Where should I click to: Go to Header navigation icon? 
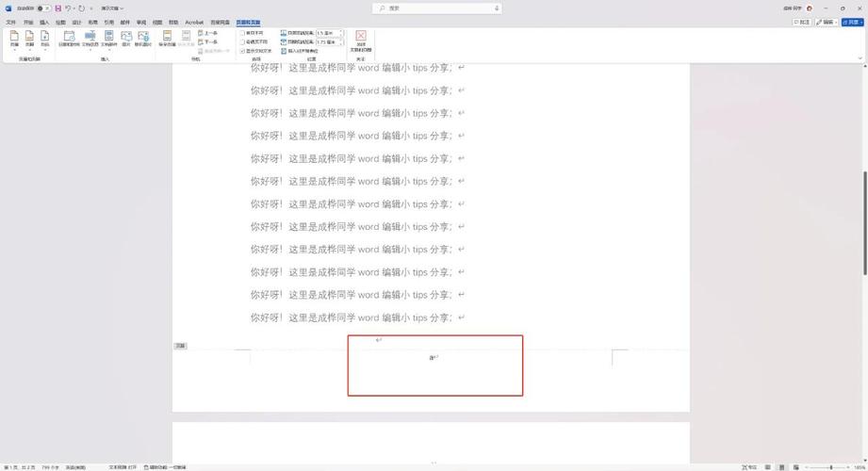click(167, 39)
